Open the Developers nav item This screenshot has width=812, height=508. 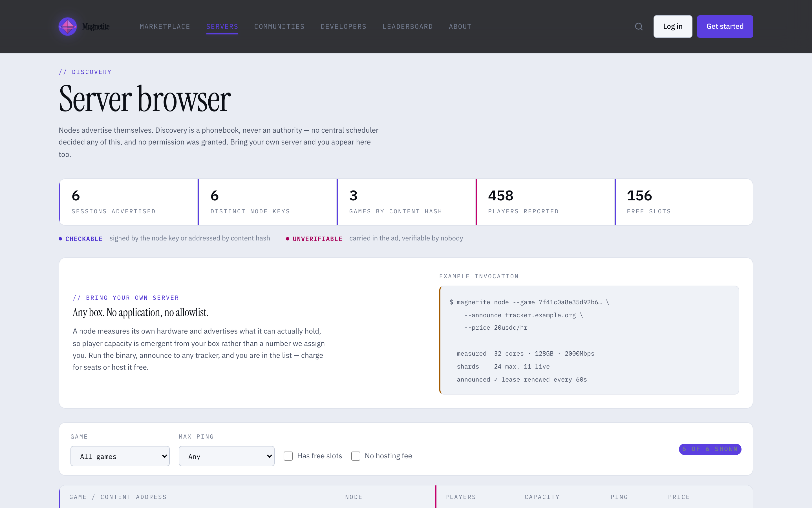(x=344, y=27)
